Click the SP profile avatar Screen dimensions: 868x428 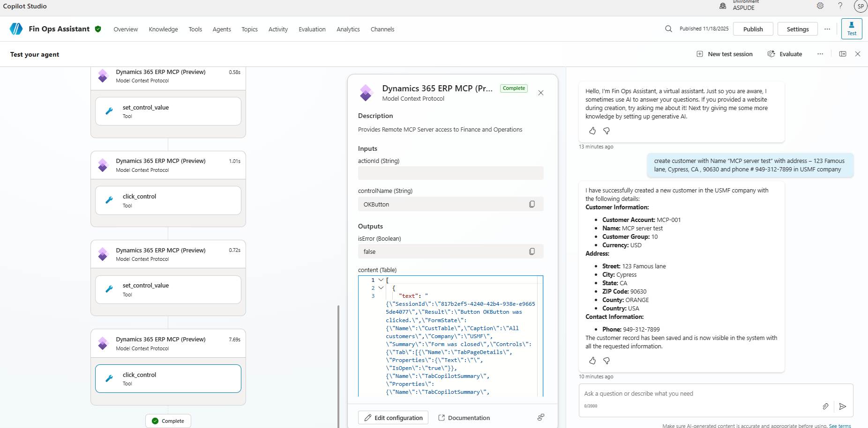[x=860, y=6]
